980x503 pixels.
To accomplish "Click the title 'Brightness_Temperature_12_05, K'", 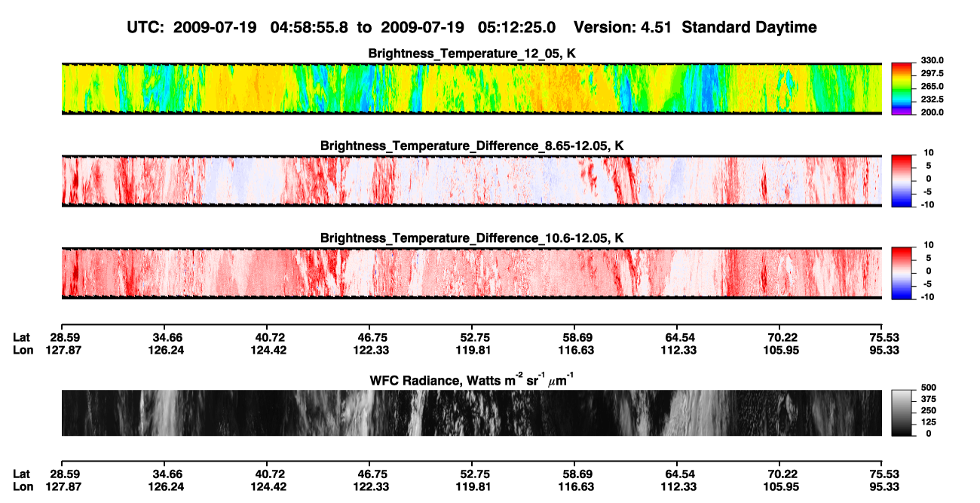I will pos(472,54).
